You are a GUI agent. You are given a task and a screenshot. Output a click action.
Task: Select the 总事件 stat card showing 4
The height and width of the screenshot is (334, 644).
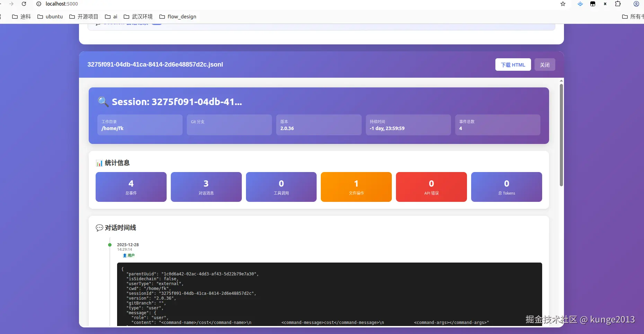click(131, 187)
